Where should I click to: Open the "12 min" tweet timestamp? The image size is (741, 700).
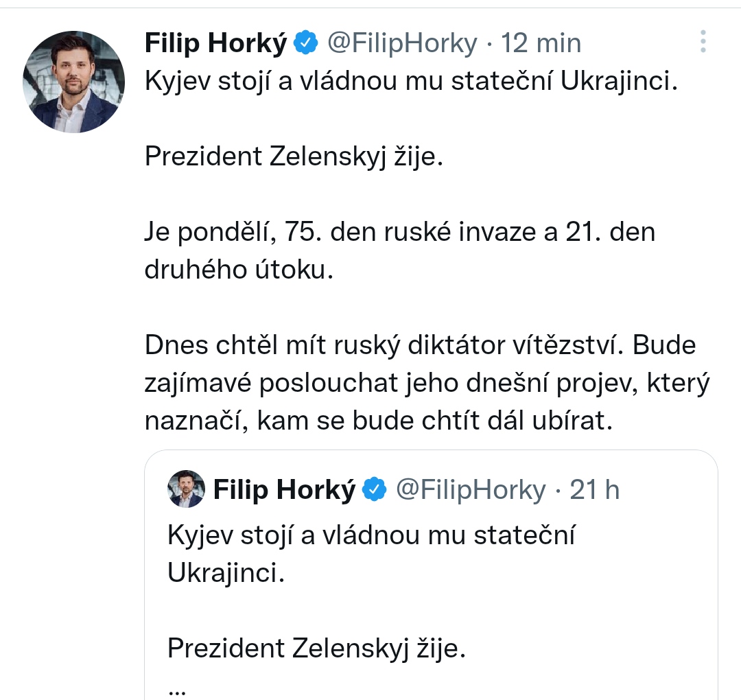point(541,43)
